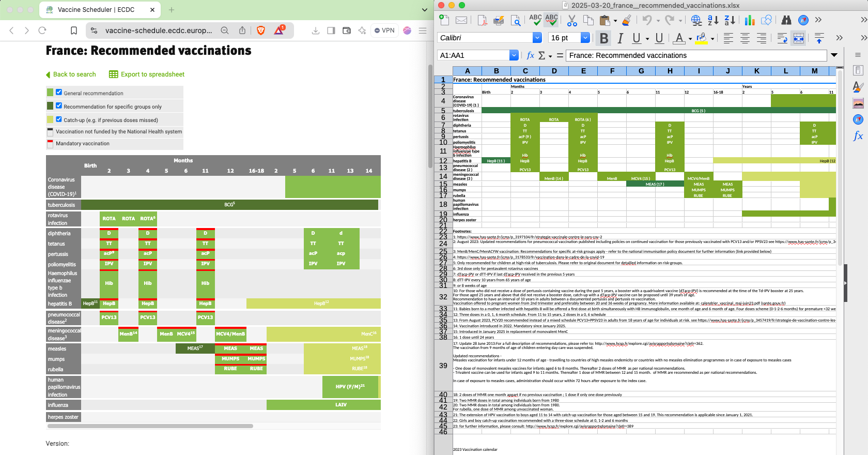Click the Copy icon in spreadsheet toolbar
The height and width of the screenshot is (455, 868).
click(x=588, y=20)
